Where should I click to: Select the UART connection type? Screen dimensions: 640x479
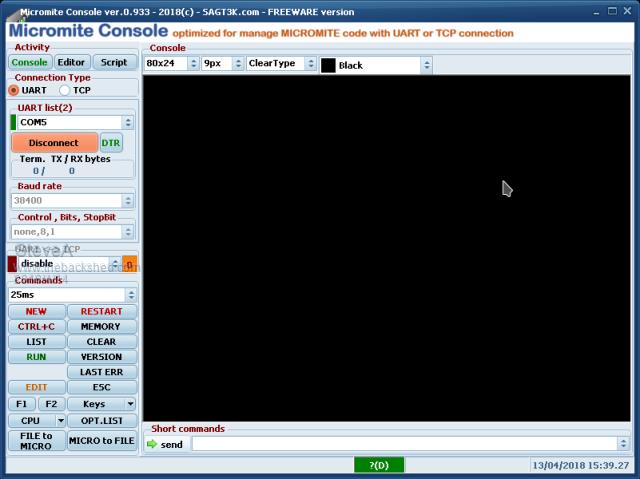(x=14, y=90)
